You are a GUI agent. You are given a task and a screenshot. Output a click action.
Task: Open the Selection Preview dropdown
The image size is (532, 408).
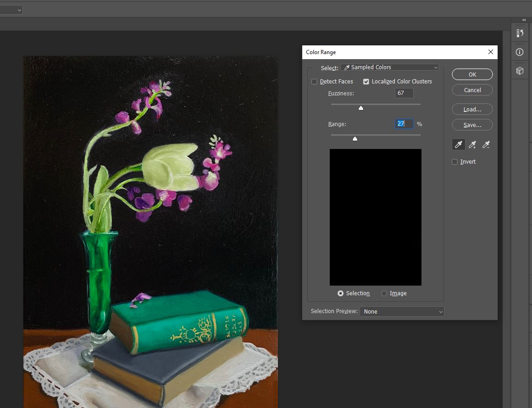pyautogui.click(x=402, y=311)
